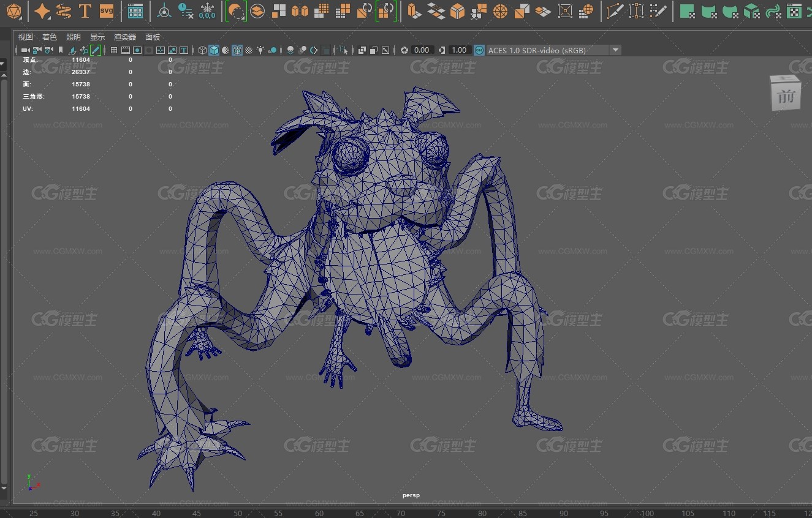Click the stacked layers Combine icon
812x518 pixels.
(x=258, y=10)
